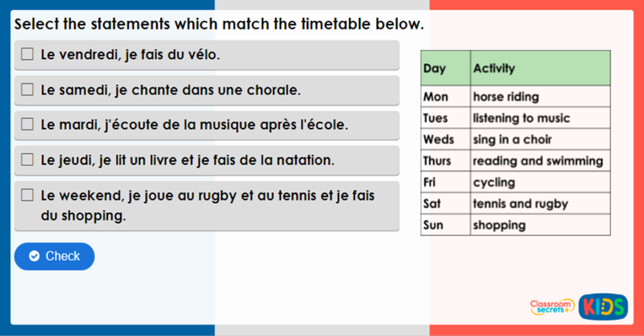Image resolution: width=644 pixels, height=336 pixels.
Task: Toggle the weekend rugby, tennis, shopping checkbox
Action: [x=27, y=195]
